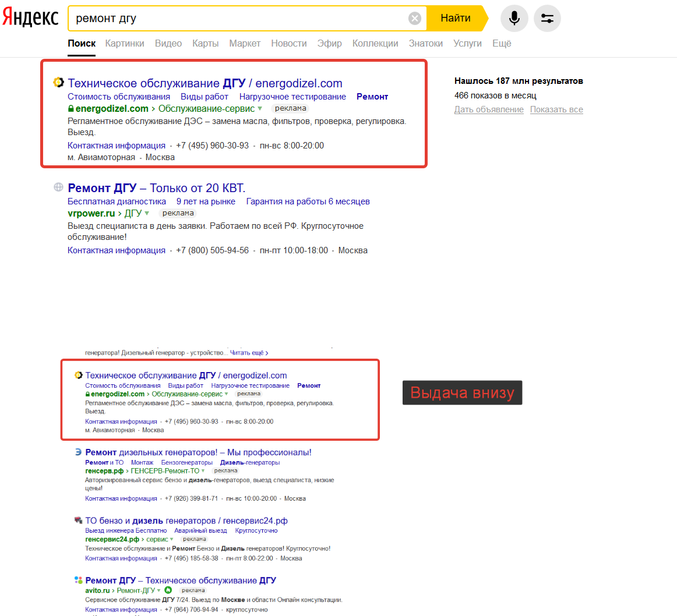Open the 9 лет на рынке sitelink
Image resolution: width=677 pixels, height=616 pixels.
coord(206,201)
